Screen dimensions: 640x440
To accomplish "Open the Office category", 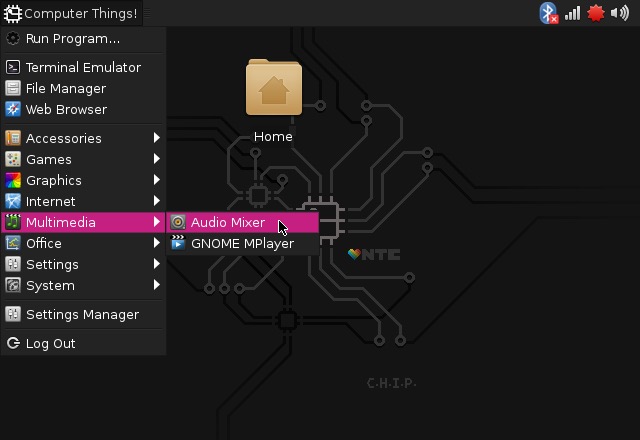I will [x=44, y=243].
